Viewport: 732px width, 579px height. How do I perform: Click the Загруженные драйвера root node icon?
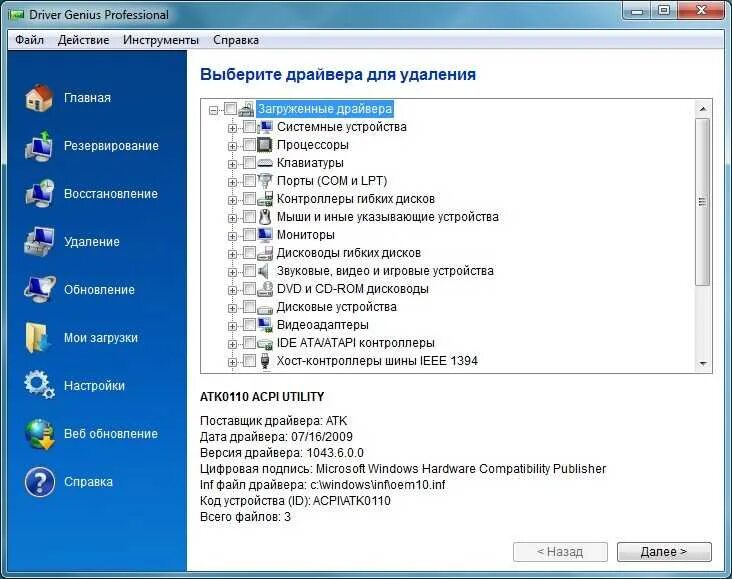(246, 109)
